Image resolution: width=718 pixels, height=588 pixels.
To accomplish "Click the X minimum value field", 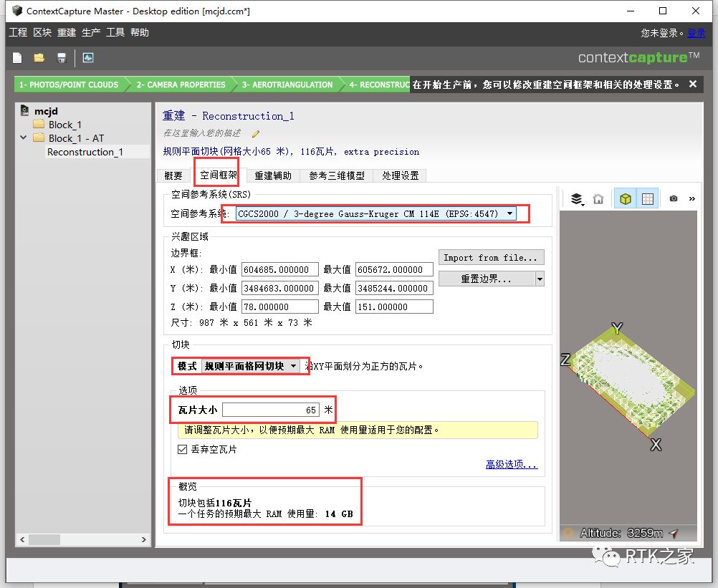I will (279, 269).
